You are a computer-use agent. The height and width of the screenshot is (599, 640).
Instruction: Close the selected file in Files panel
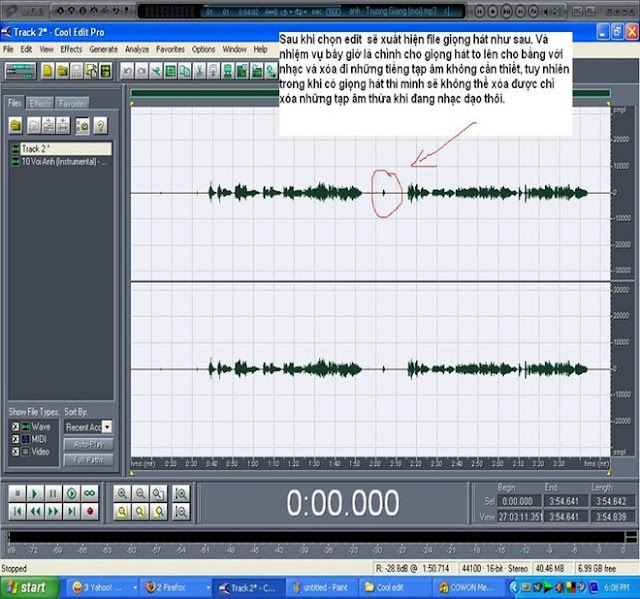click(x=34, y=126)
